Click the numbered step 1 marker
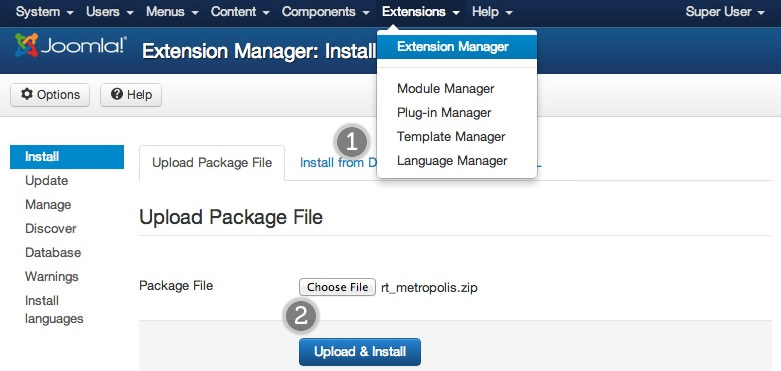This screenshot has height=371, width=781. point(352,143)
